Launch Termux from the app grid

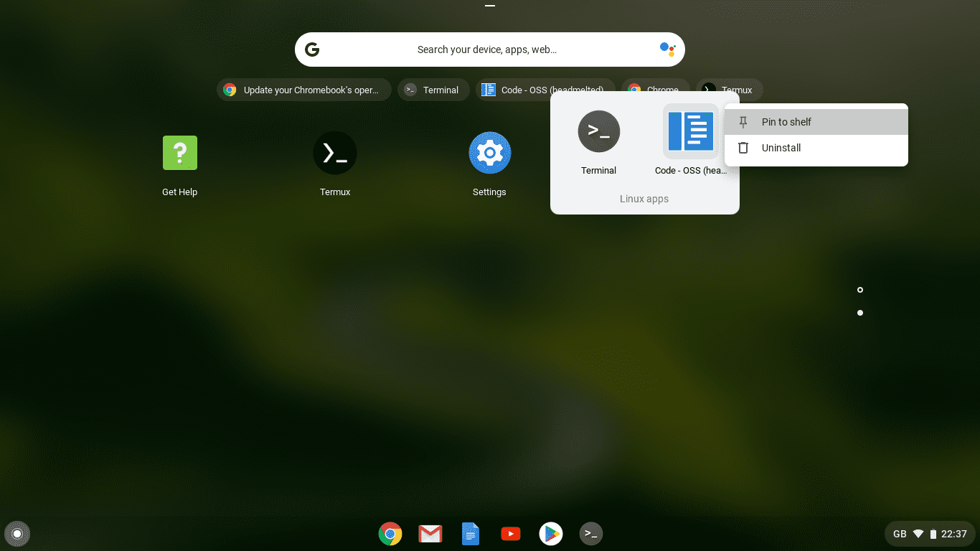click(x=334, y=153)
